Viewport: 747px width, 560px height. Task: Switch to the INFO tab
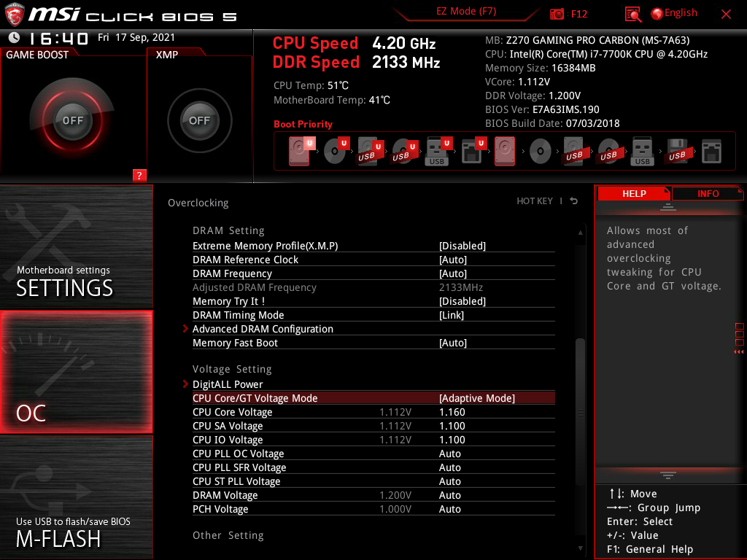tap(708, 193)
